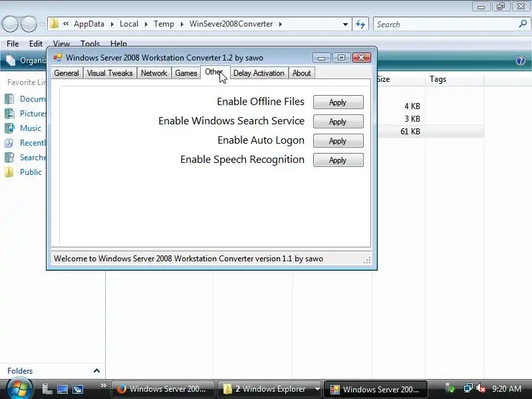Expand the address bar history dropdown

coord(345,25)
